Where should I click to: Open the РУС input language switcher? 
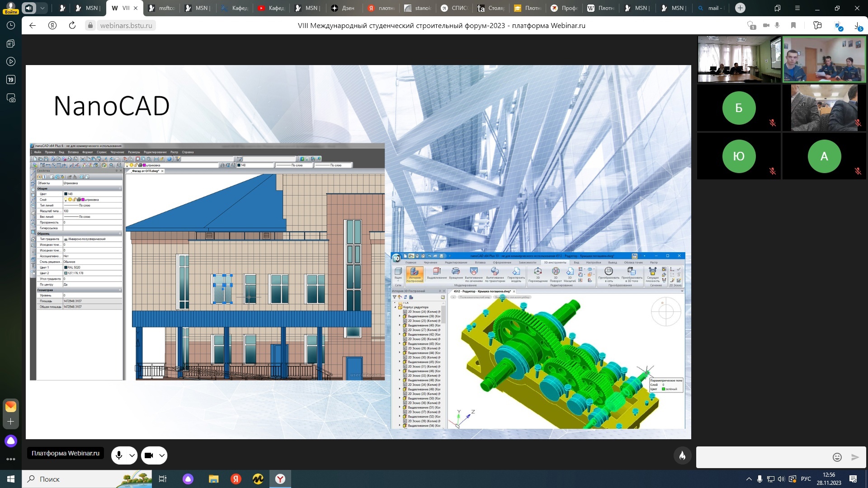pyautogui.click(x=806, y=479)
